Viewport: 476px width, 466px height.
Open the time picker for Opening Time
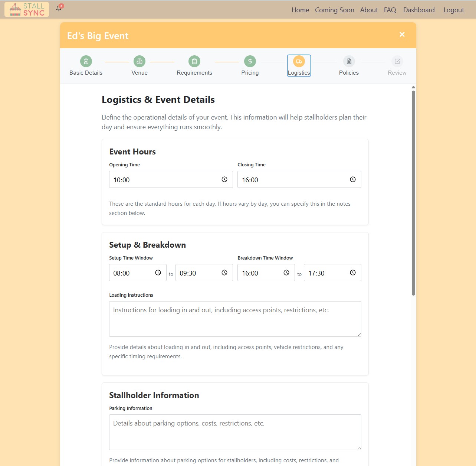224,179
